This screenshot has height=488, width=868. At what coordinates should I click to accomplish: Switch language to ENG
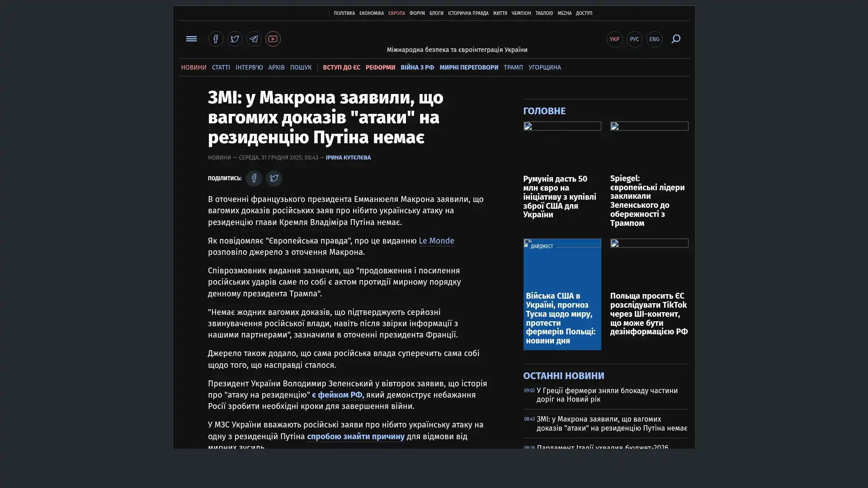pyautogui.click(x=654, y=39)
